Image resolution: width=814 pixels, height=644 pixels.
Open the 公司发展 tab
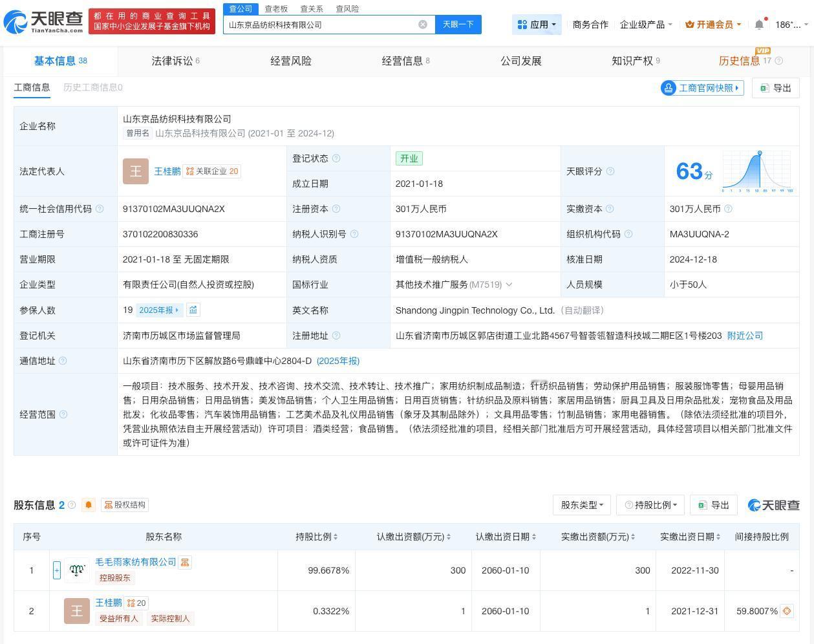pos(521,61)
